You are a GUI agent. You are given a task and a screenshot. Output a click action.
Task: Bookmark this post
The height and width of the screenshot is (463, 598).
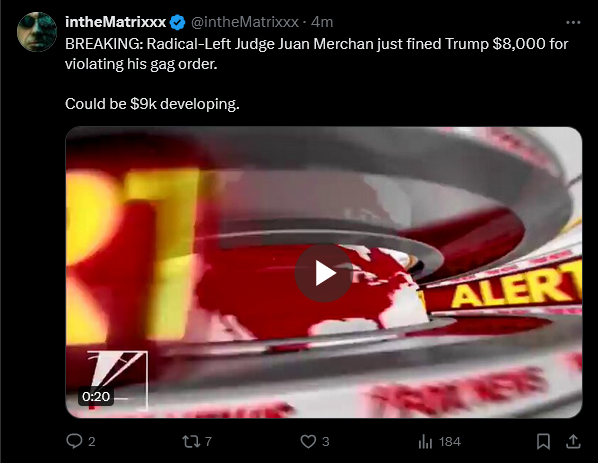(543, 442)
